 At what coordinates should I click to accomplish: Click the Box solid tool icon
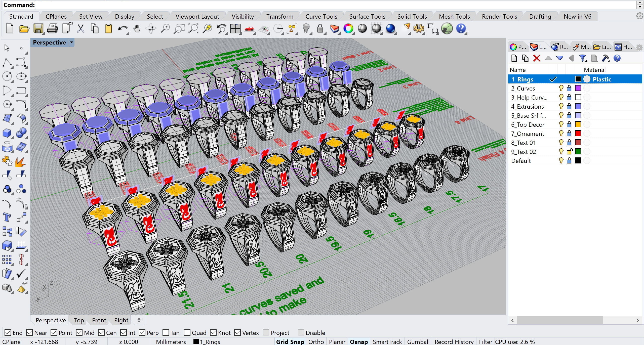click(7, 133)
